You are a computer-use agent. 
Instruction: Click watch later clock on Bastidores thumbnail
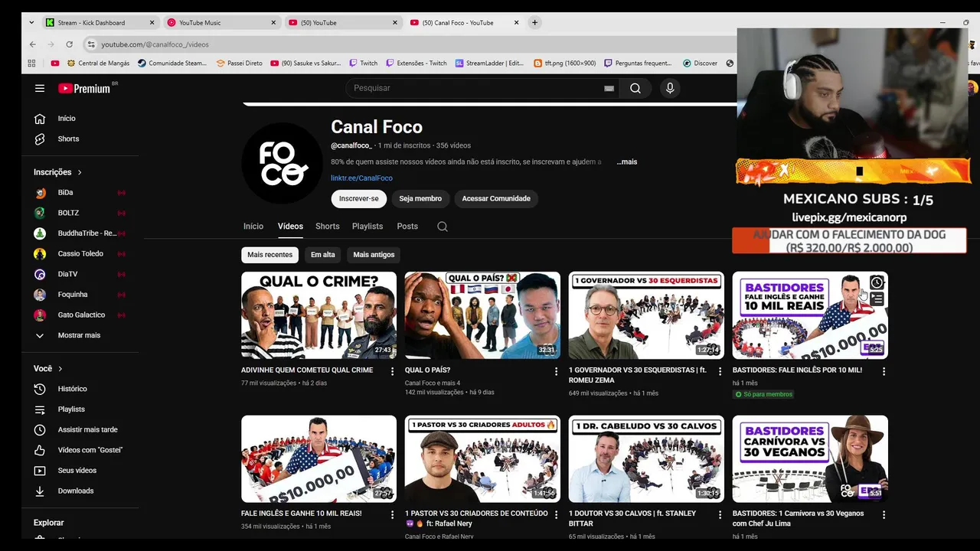877,282
